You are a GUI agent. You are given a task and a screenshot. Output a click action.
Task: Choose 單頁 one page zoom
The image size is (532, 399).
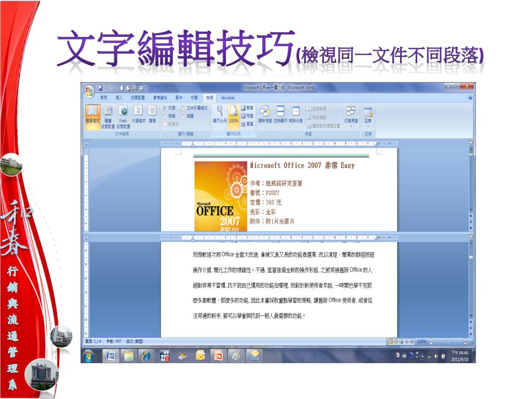(247, 108)
